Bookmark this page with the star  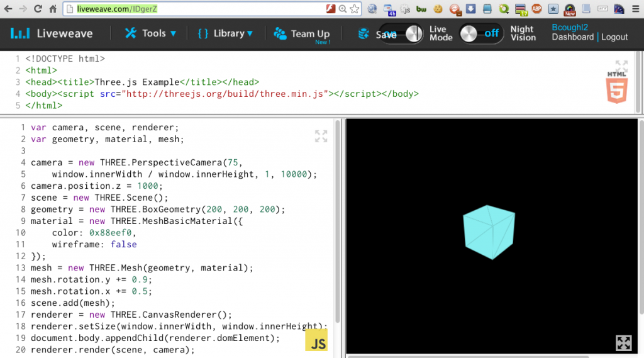(355, 9)
